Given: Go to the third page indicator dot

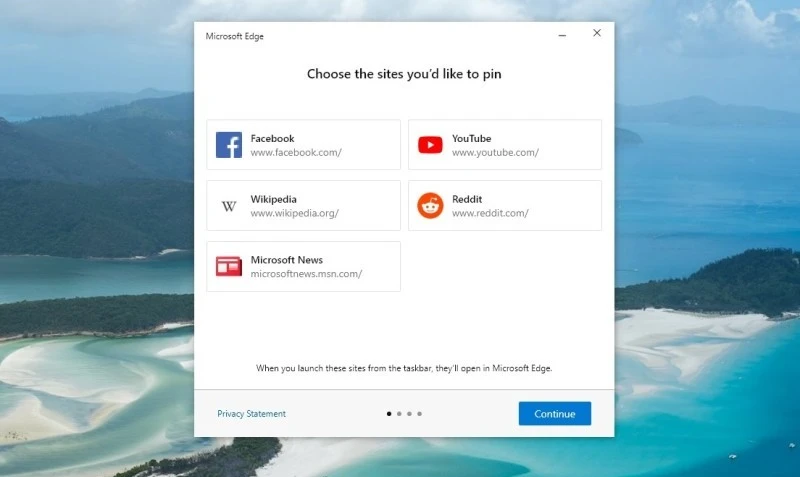Looking at the screenshot, I should point(409,414).
